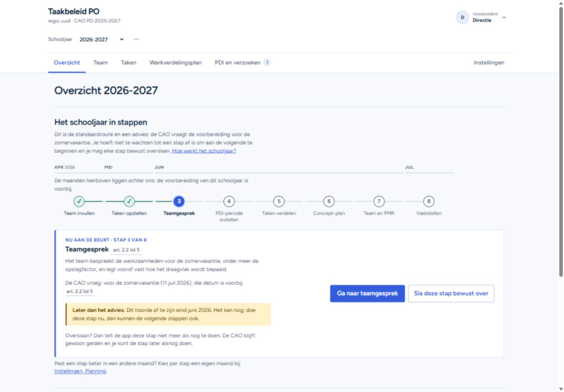Click art. 2.2 lid 5 below the CAO date
This screenshot has height=392, width=564.
80,291
